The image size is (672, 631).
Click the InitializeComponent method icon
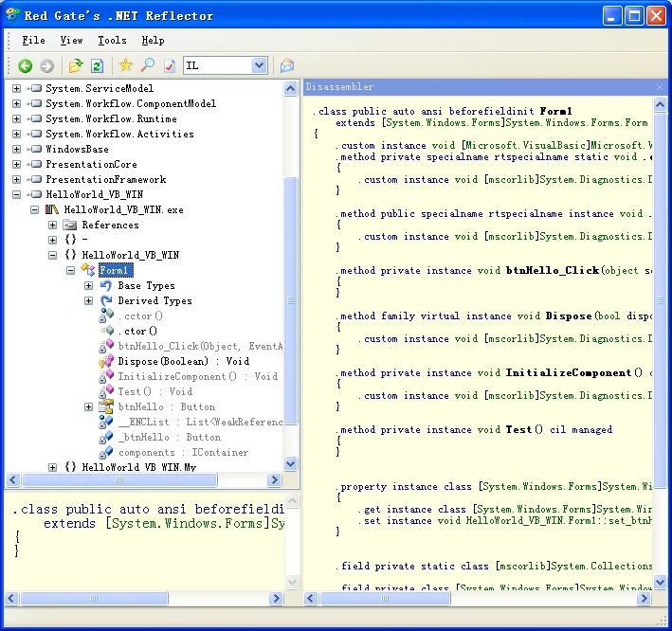point(106,376)
